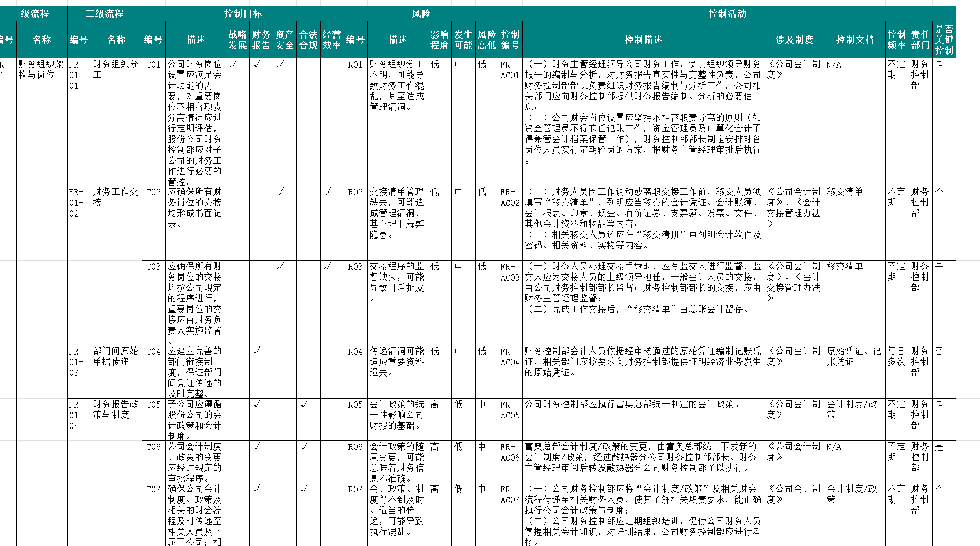Select the T01 objective code cell
This screenshot has width=980, height=546.
pyautogui.click(x=153, y=122)
